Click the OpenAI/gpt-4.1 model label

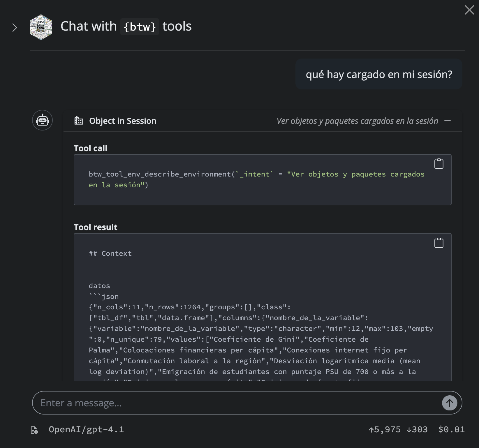[x=86, y=429]
